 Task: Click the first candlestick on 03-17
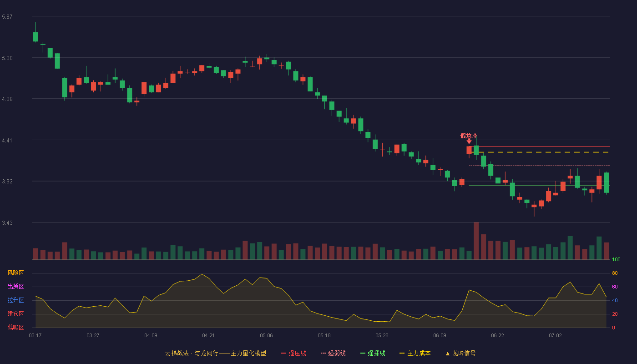click(35, 36)
